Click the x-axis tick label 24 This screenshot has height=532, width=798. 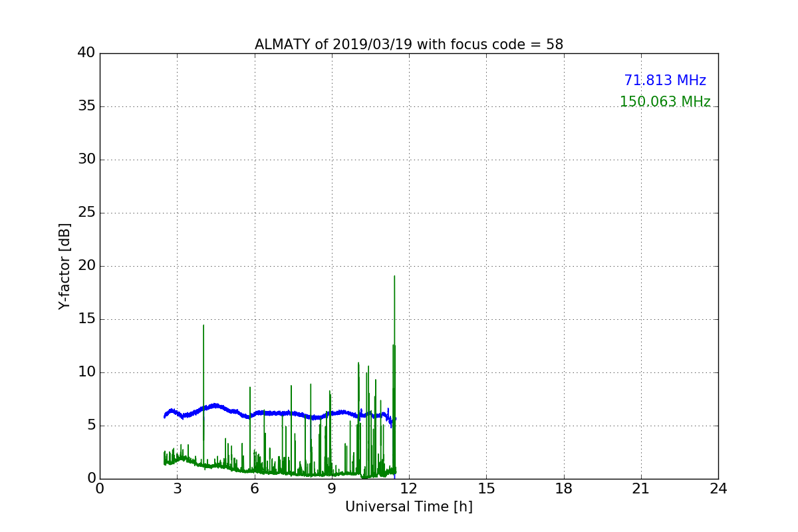coord(718,489)
